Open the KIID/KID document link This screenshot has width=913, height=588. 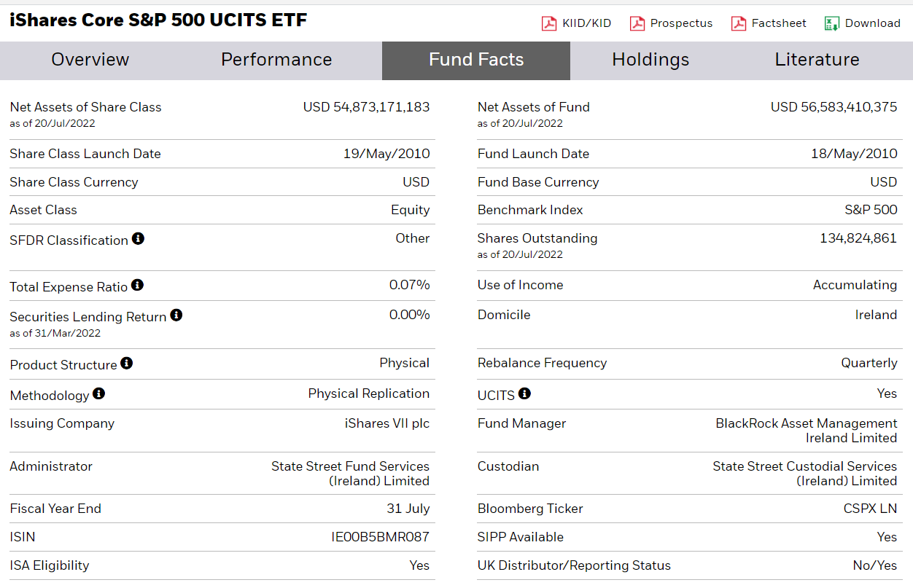[x=586, y=23]
